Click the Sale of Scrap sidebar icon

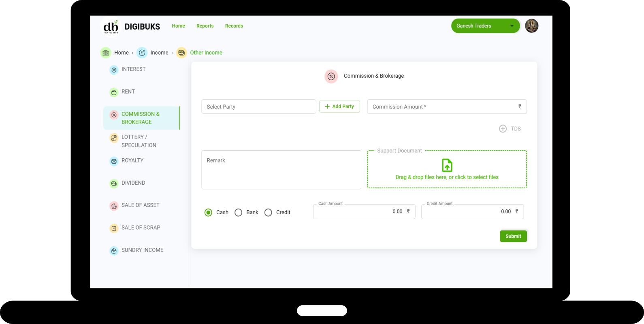click(114, 228)
